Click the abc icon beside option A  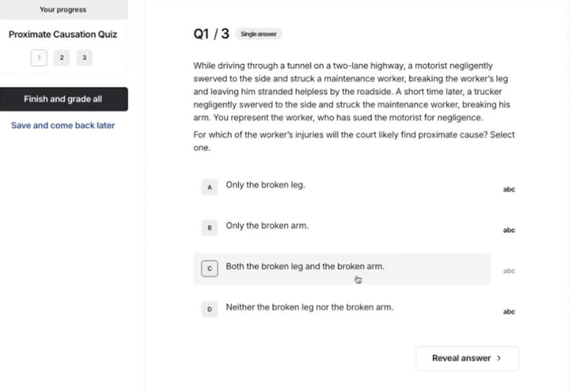tap(509, 189)
